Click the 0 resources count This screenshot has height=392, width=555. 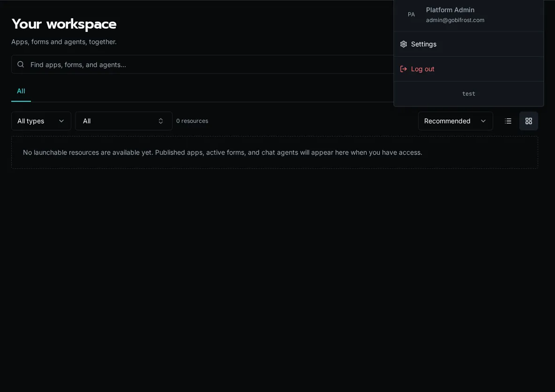[192, 121]
